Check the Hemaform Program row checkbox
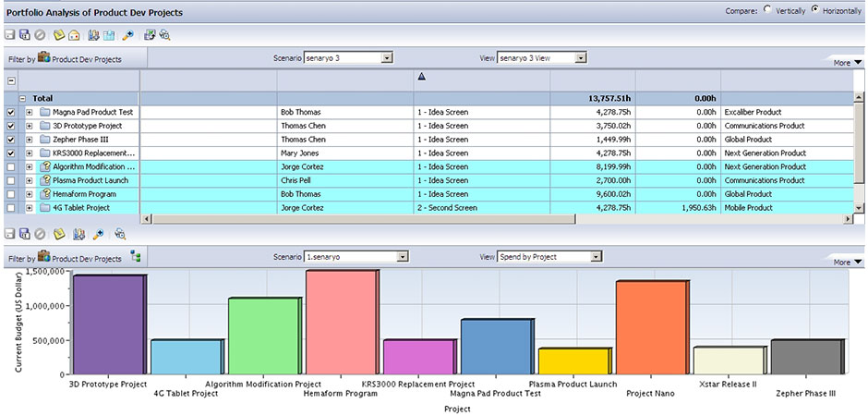The height and width of the screenshot is (416, 868). [x=10, y=194]
